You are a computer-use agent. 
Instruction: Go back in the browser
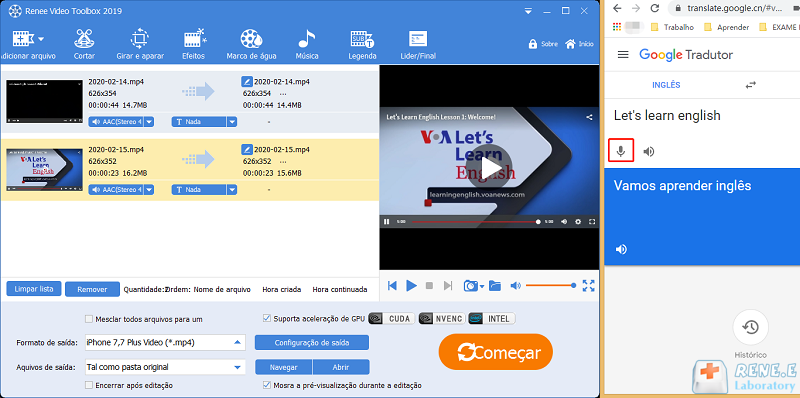tap(617, 8)
